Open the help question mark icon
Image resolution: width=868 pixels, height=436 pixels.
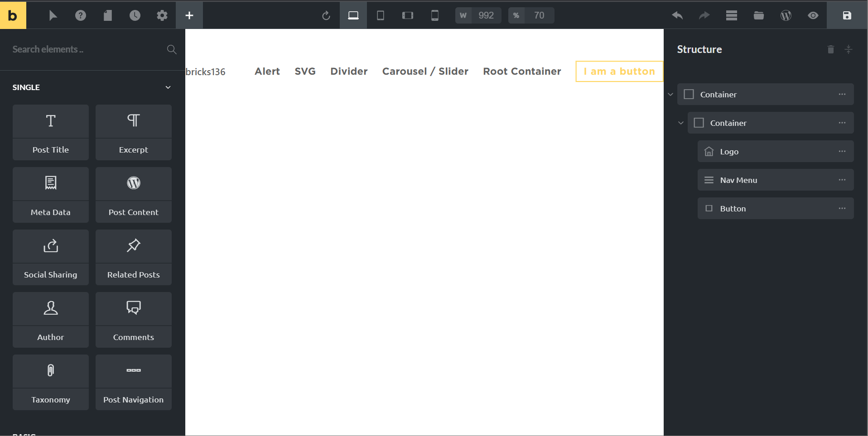80,15
